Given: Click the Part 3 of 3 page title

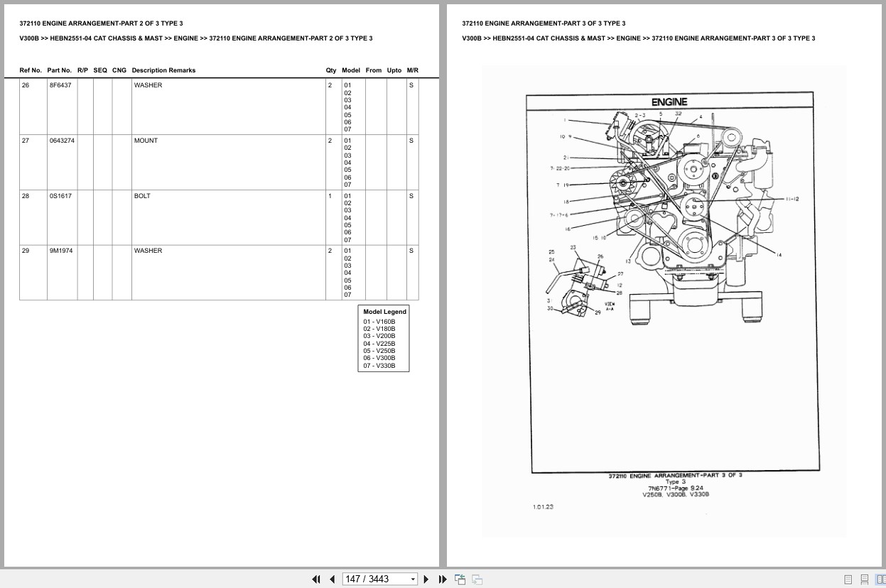Looking at the screenshot, I should click(x=544, y=23).
